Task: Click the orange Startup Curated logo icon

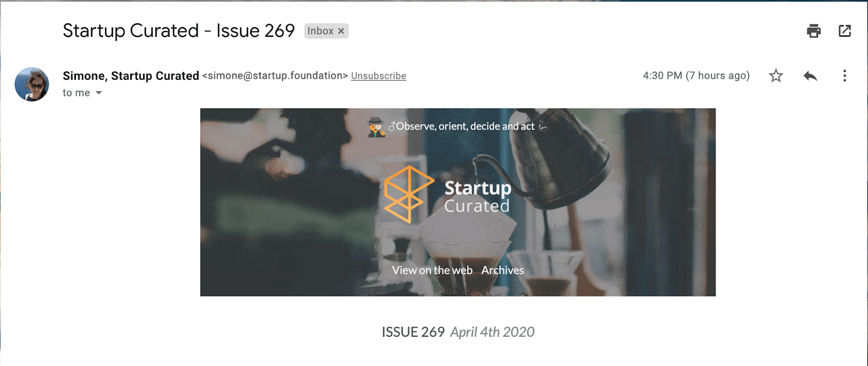Action: (x=407, y=194)
